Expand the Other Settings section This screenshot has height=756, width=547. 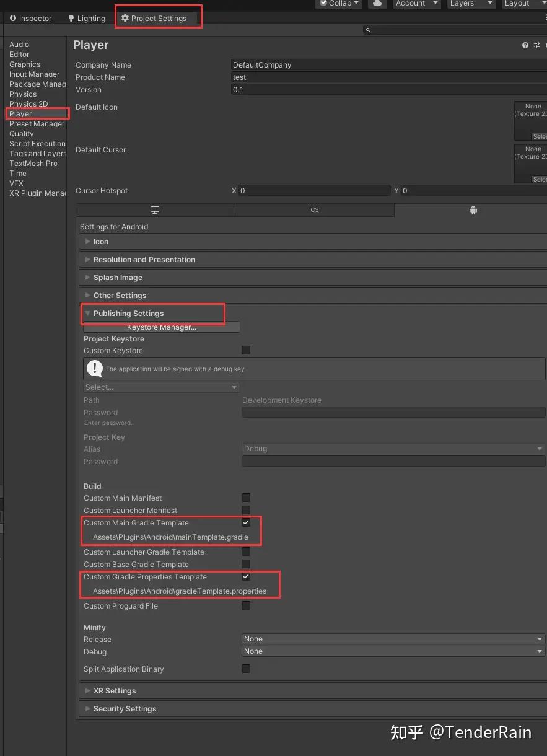[120, 296]
